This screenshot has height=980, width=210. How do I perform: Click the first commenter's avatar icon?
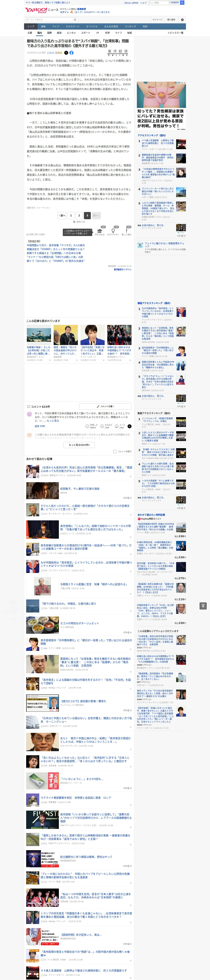coord(29,414)
